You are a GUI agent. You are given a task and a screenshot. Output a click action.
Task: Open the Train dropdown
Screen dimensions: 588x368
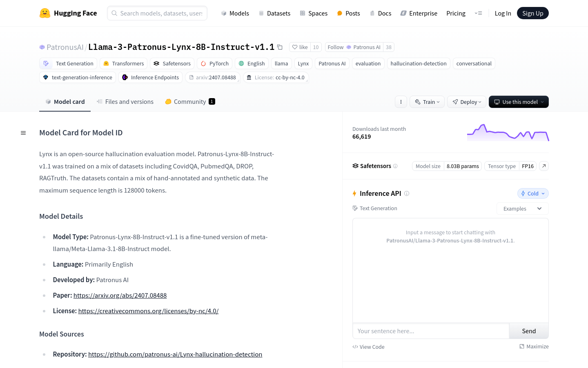(427, 102)
